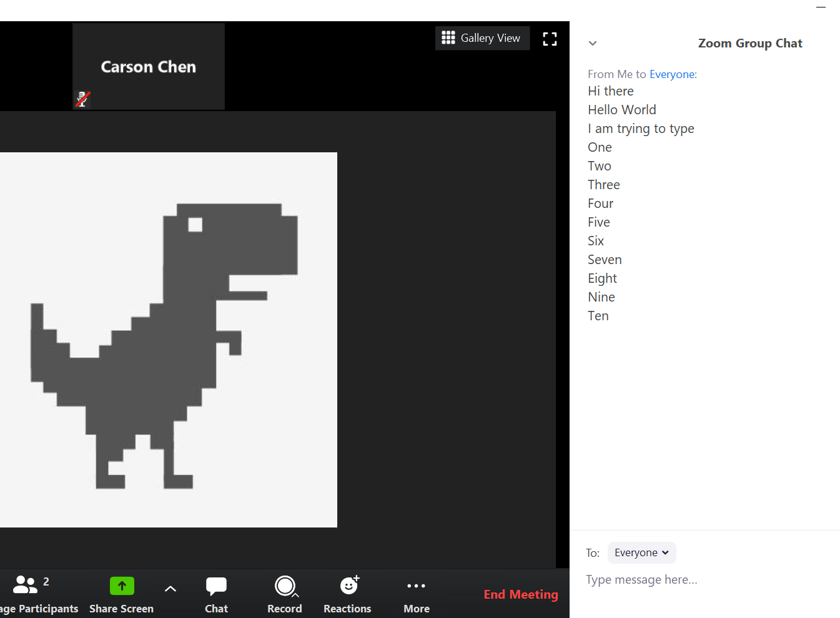Open Manage Participants panel icon

26,585
